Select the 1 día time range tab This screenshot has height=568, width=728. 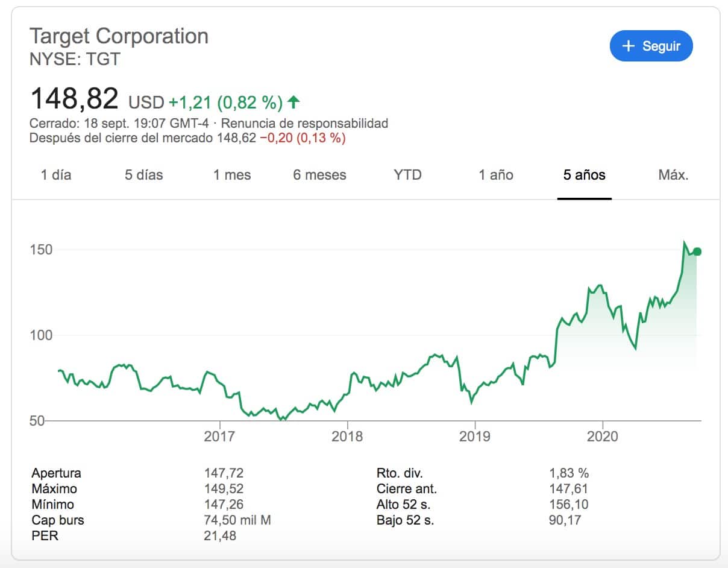pyautogui.click(x=56, y=175)
